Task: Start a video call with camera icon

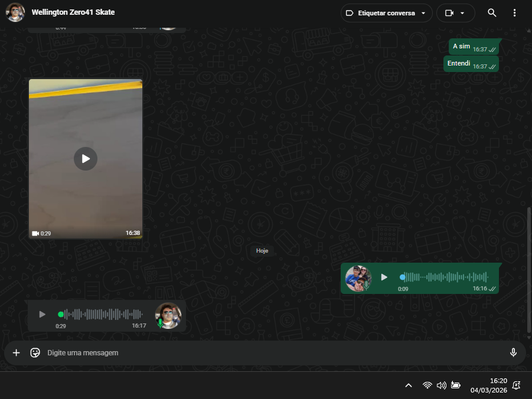Action: point(449,13)
